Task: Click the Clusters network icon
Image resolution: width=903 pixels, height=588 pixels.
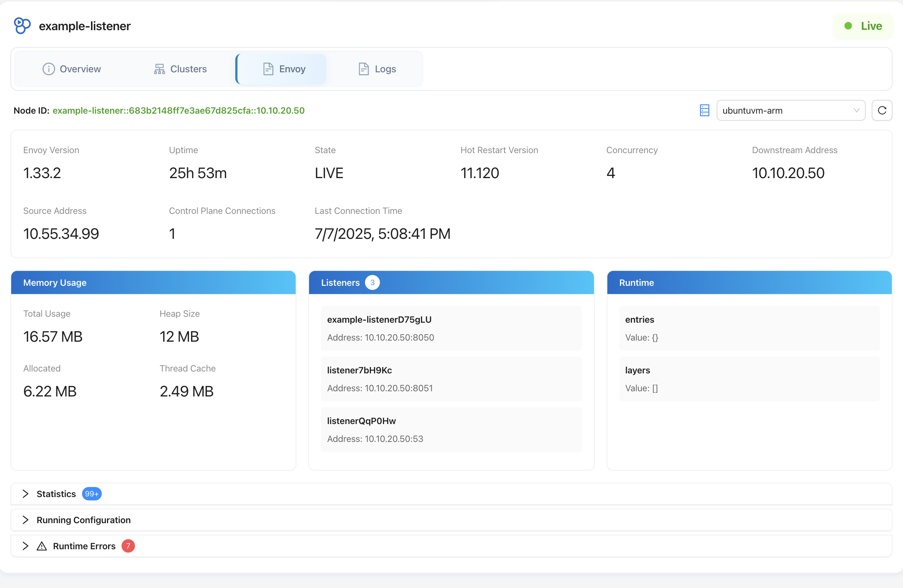Action: [159, 69]
